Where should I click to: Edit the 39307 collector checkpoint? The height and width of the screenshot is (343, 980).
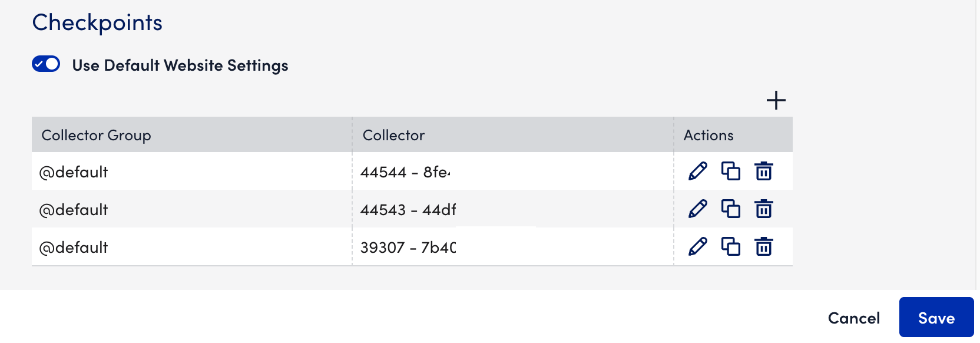coord(698,247)
